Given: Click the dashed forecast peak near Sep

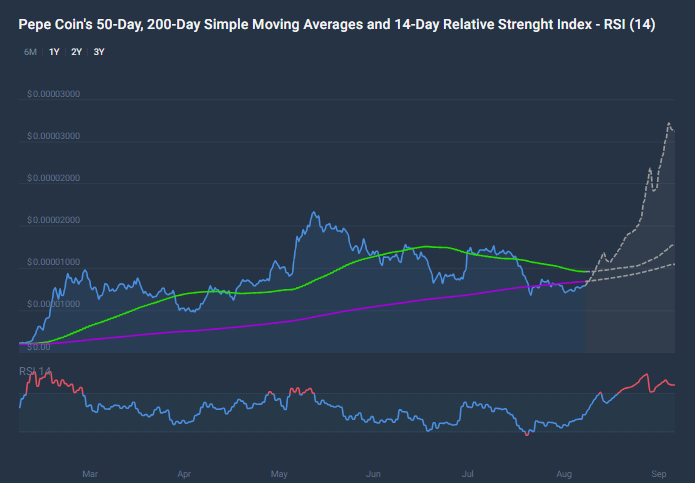Looking at the screenshot, I should [x=669, y=123].
